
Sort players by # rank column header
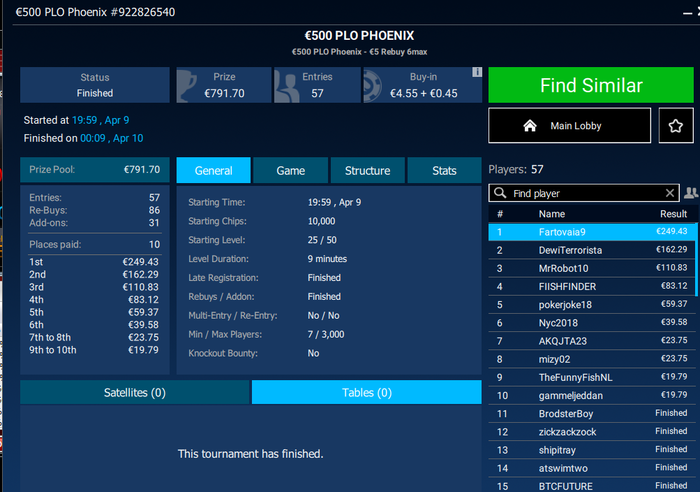[x=500, y=214]
